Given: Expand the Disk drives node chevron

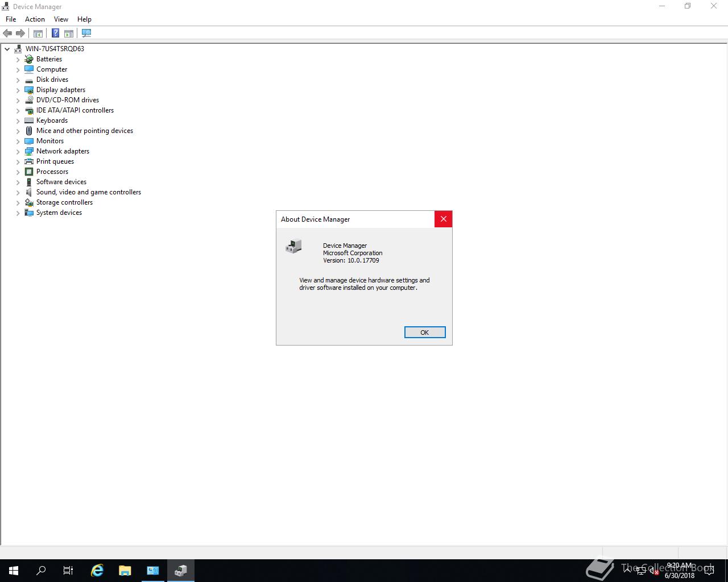Looking at the screenshot, I should point(18,80).
